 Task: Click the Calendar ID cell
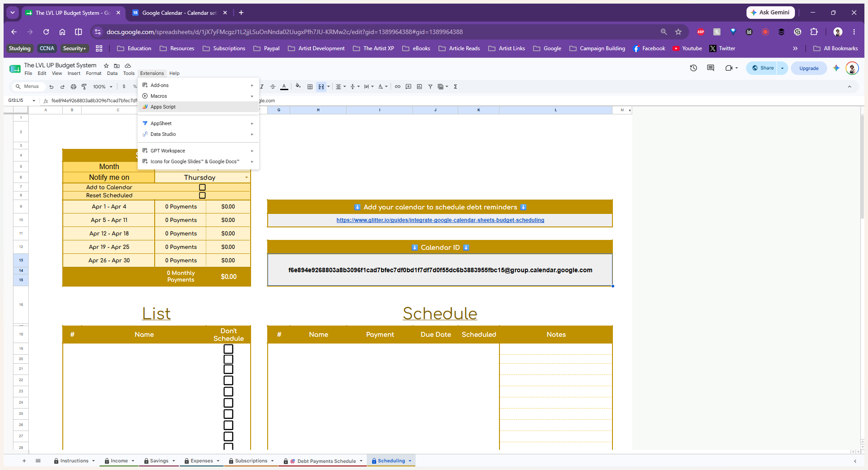click(x=440, y=270)
